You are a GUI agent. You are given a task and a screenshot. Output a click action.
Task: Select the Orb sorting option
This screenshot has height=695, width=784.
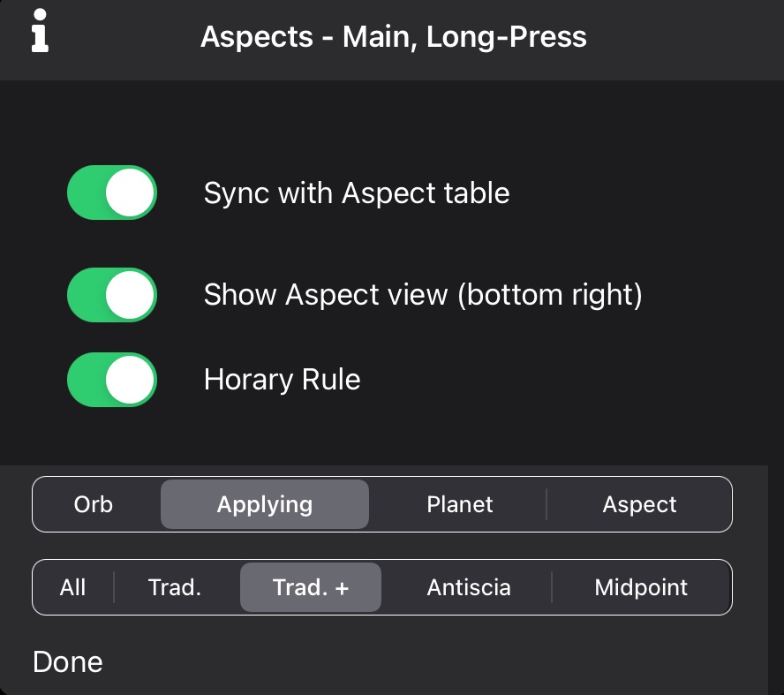(x=95, y=504)
